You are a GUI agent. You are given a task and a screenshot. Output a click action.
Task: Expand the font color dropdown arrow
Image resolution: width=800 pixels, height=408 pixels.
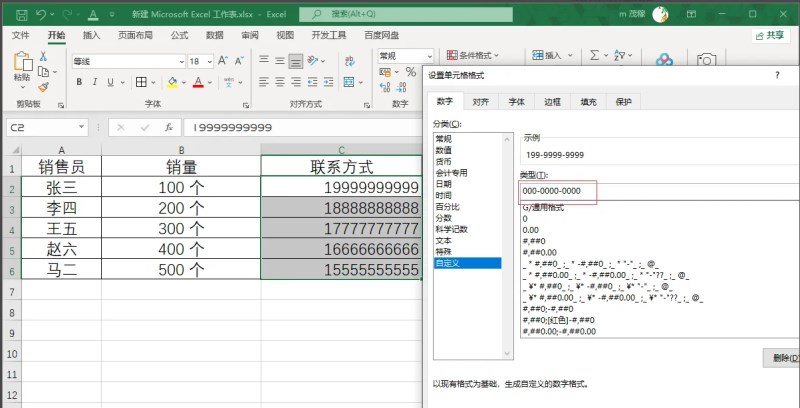click(211, 82)
